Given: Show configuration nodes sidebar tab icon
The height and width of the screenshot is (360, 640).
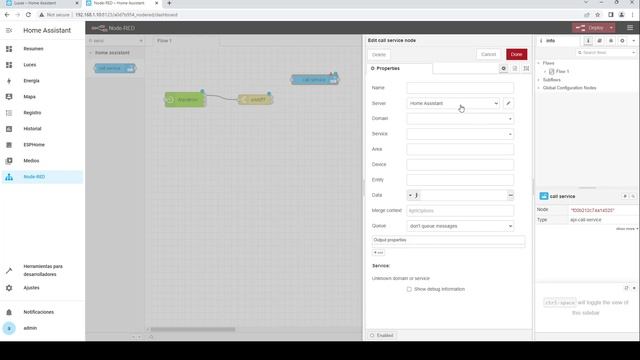Looking at the screenshot, I should coord(622,41).
